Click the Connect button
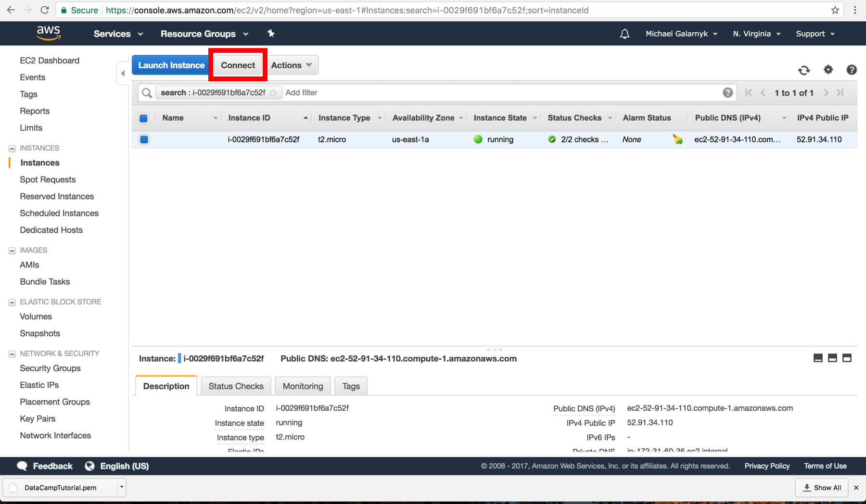This screenshot has height=504, width=866. point(237,65)
